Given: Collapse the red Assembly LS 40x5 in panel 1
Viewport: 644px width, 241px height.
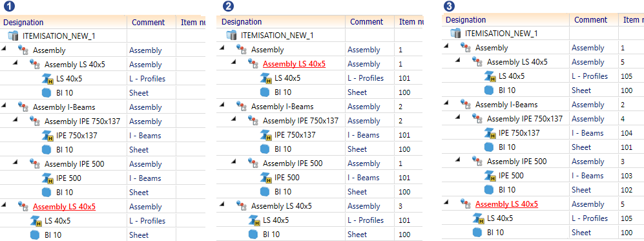Looking at the screenshot, I should coord(4,205).
